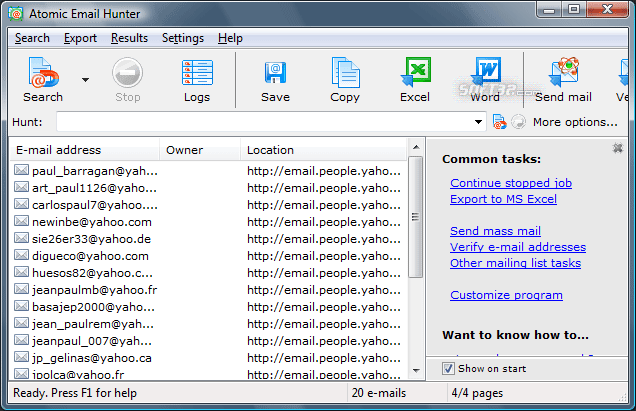Image resolution: width=636 pixels, height=411 pixels.
Task: Select the jeanpaul_007@yah... row
Action: click(x=208, y=342)
